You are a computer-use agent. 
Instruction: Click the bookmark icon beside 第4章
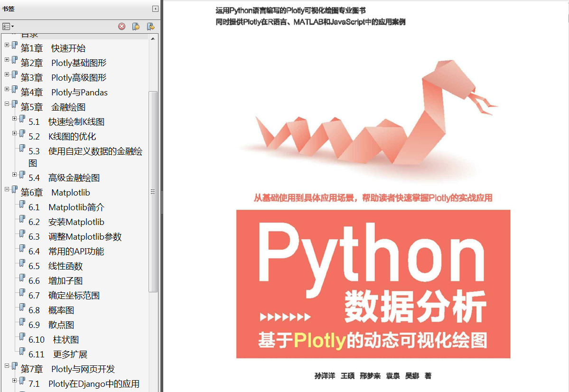[15, 89]
